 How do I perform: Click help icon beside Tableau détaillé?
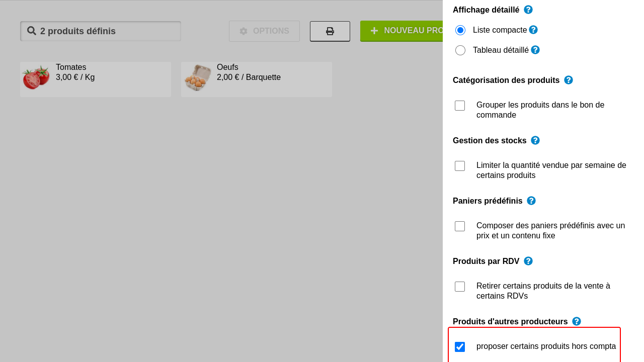(x=535, y=50)
